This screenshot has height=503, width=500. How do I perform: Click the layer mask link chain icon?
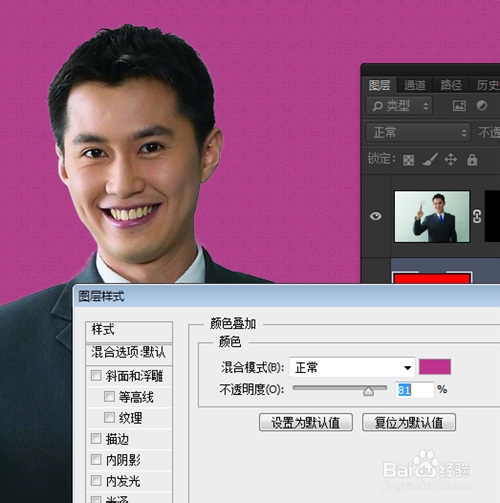click(477, 217)
